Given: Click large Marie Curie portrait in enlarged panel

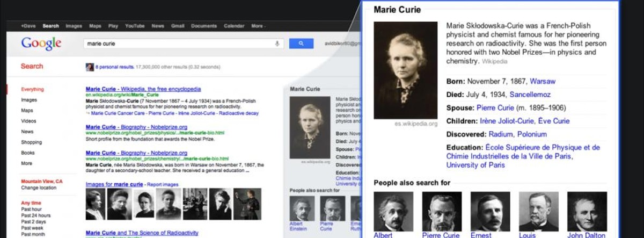Looking at the screenshot, I should click(x=405, y=70).
